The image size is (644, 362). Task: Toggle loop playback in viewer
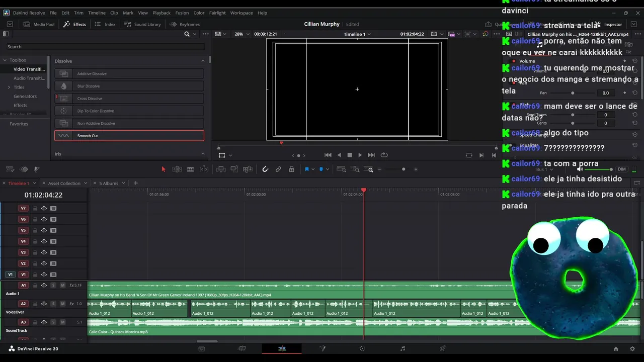tap(384, 155)
